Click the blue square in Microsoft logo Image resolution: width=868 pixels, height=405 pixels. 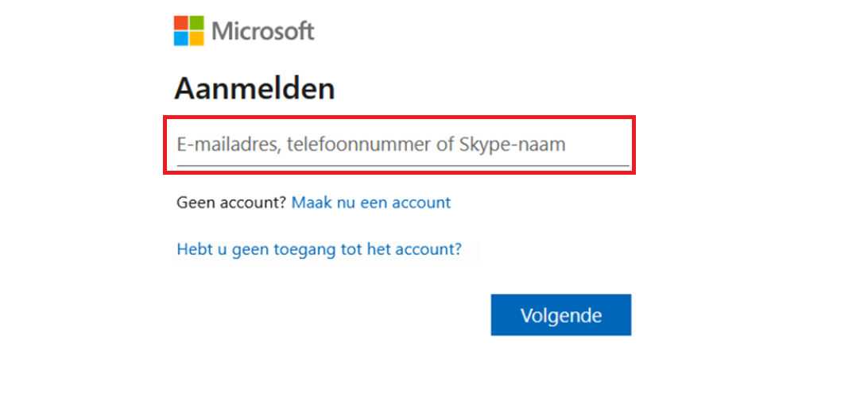pyautogui.click(x=182, y=38)
